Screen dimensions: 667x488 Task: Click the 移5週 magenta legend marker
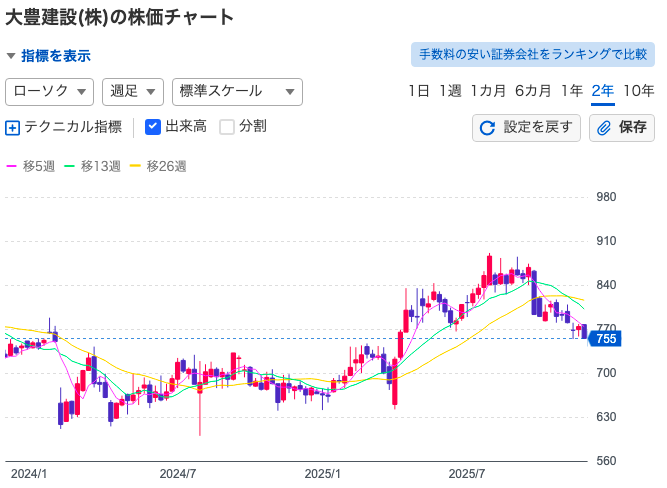[x=12, y=166]
